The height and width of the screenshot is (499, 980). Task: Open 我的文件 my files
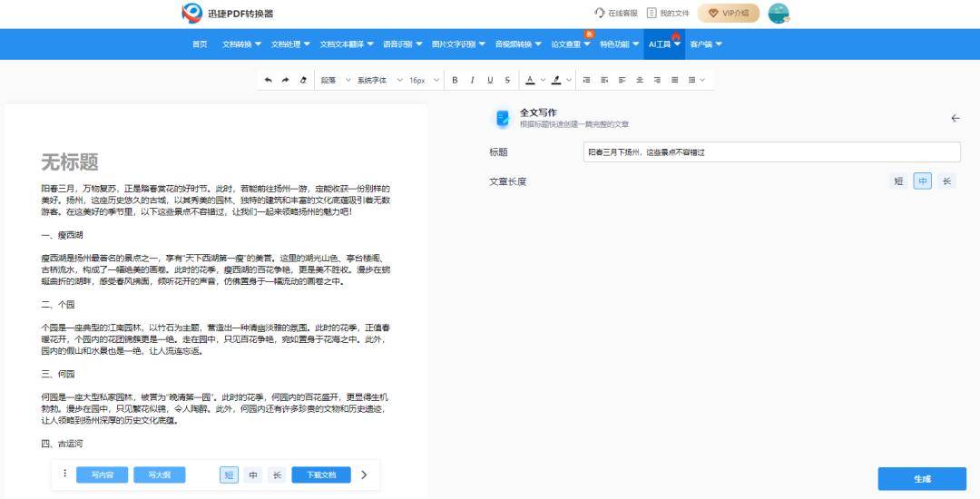pos(668,13)
